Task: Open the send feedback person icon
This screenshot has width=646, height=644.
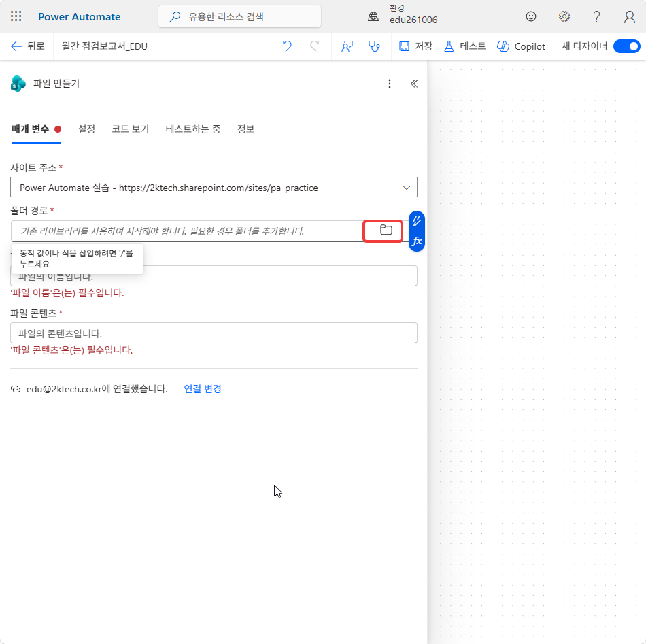Action: [x=347, y=46]
